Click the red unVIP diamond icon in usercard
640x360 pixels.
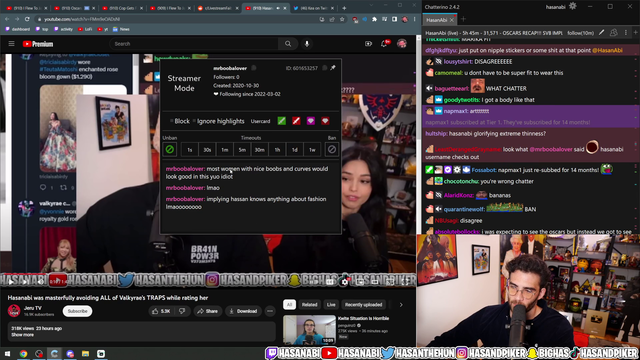click(325, 121)
